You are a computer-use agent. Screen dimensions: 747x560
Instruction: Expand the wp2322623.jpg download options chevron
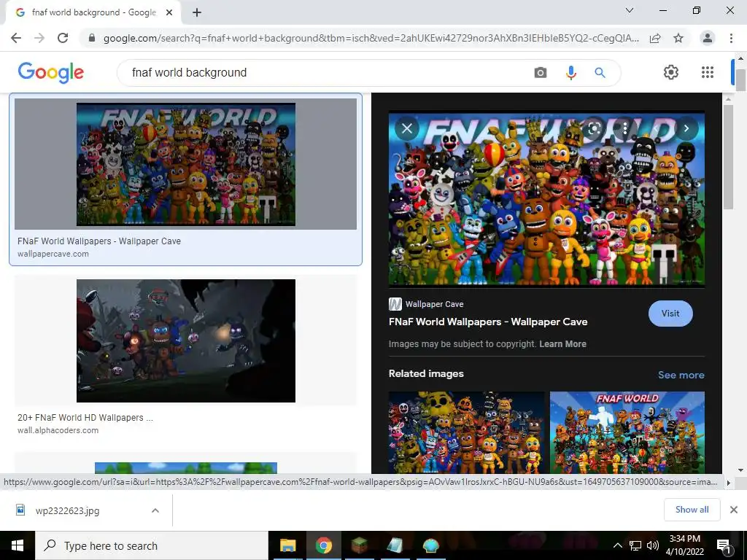click(155, 510)
